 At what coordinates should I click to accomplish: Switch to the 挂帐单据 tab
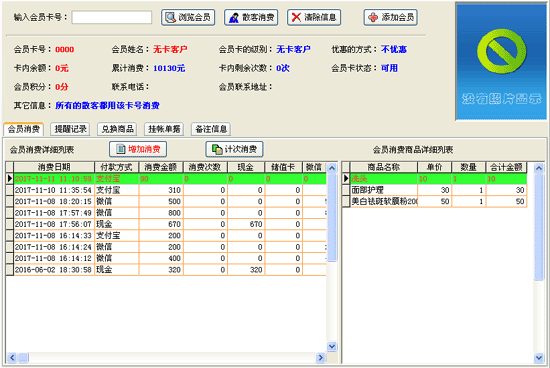point(164,129)
